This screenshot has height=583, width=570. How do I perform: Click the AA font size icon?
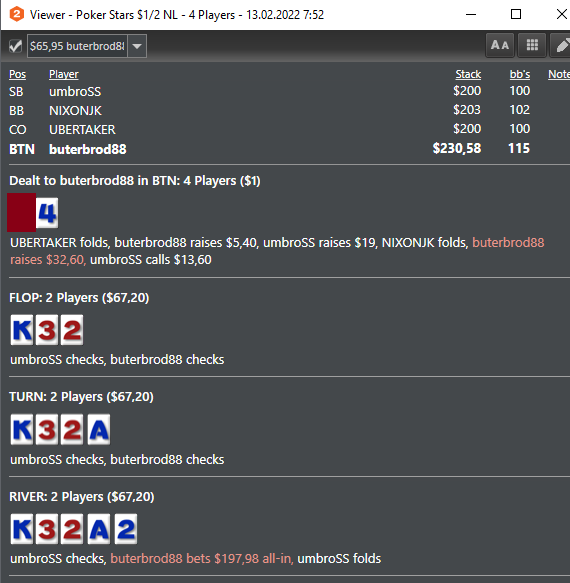tap(500, 45)
